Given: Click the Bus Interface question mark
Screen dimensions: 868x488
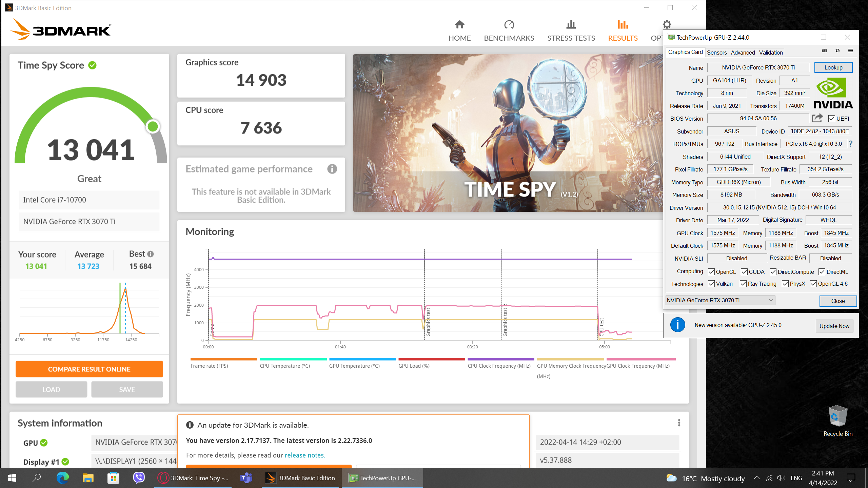Looking at the screenshot, I should coord(851,144).
